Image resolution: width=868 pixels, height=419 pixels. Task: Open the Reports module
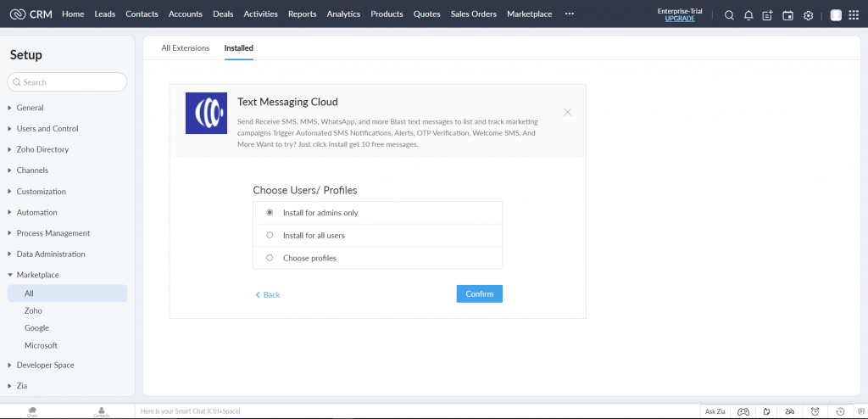point(303,14)
